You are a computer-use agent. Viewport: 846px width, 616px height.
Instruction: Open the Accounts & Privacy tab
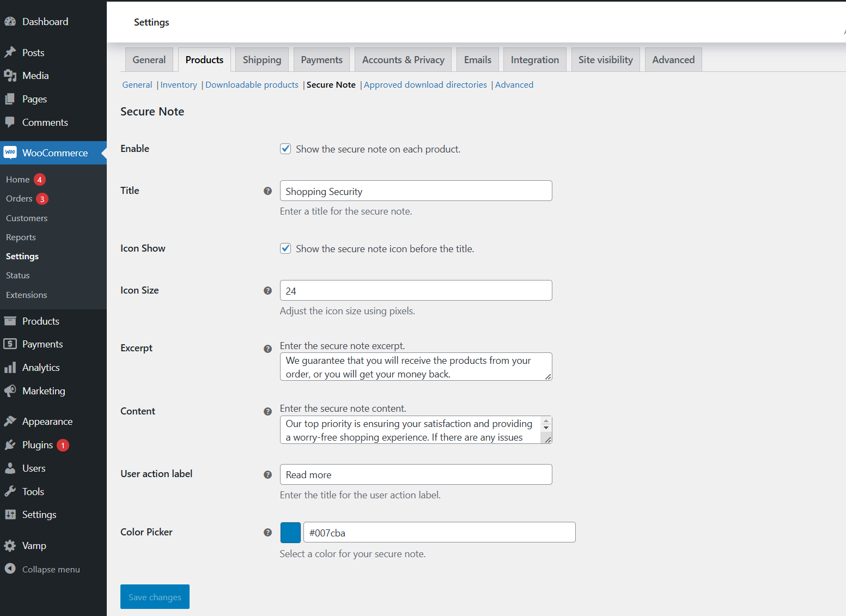click(403, 60)
